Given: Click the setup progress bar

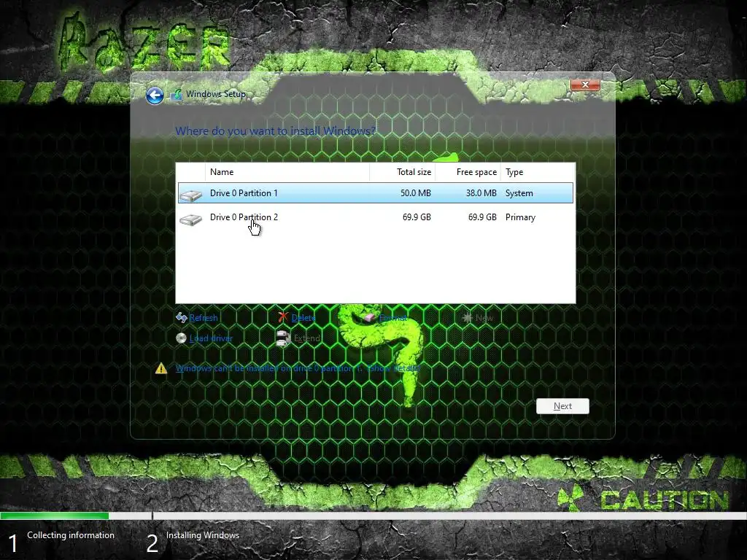Looking at the screenshot, I should 373,516.
